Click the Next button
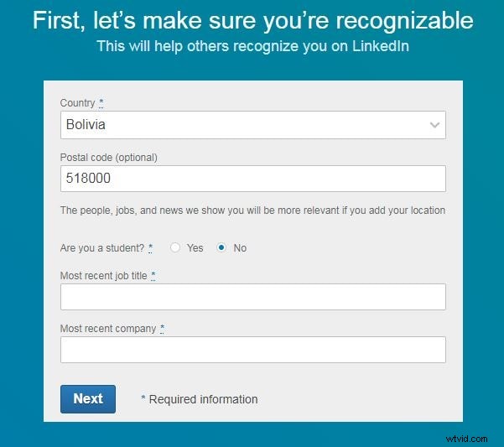Image resolution: width=504 pixels, height=447 pixels. (88, 399)
